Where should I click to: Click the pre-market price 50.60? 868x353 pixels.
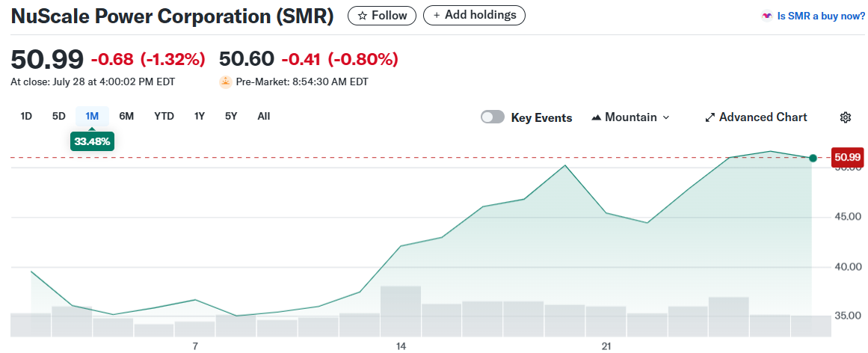coord(247,59)
